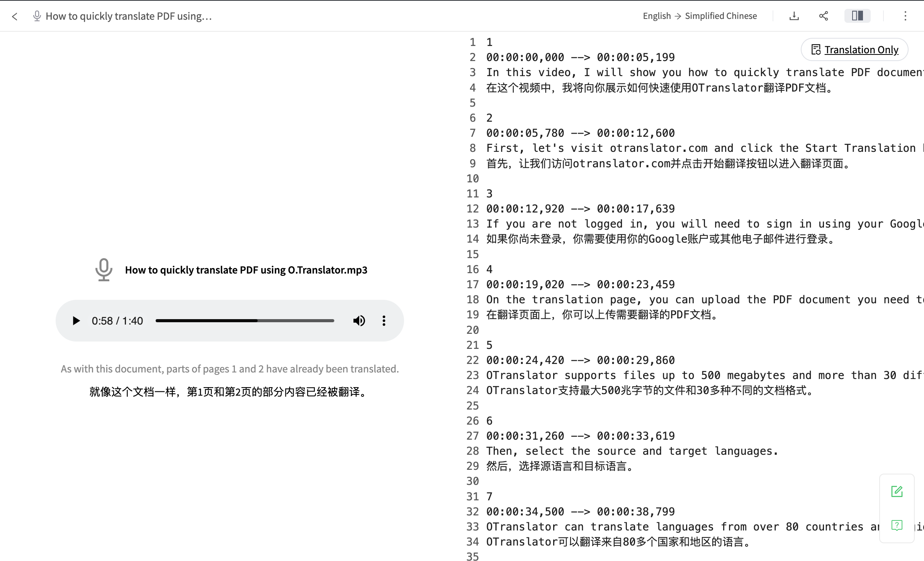Click the share icon for sharing options
Screen dimensions: 924x561
tap(824, 16)
